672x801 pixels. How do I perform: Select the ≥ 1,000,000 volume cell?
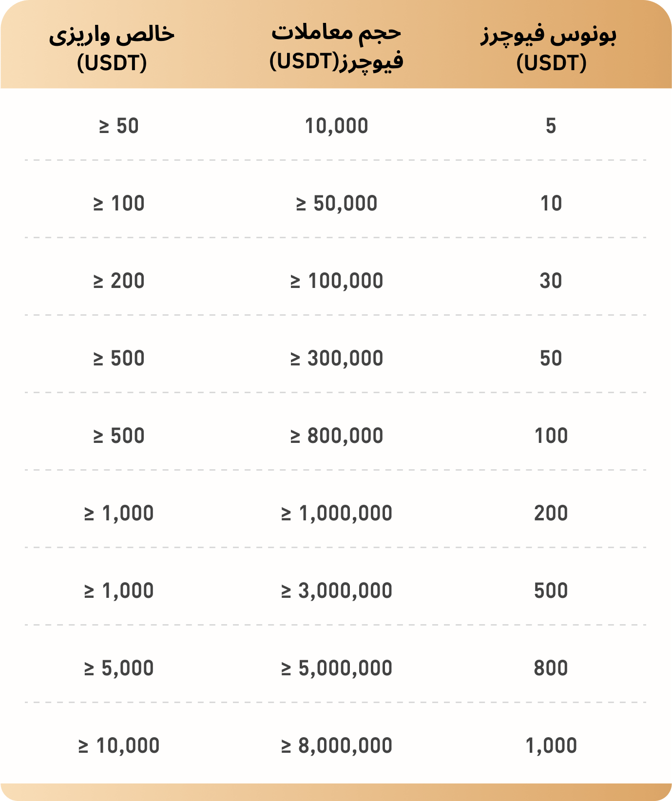tap(336, 514)
